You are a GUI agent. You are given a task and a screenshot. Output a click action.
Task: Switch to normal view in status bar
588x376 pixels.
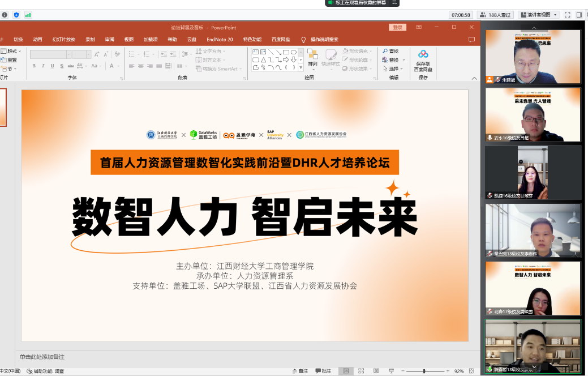click(346, 371)
